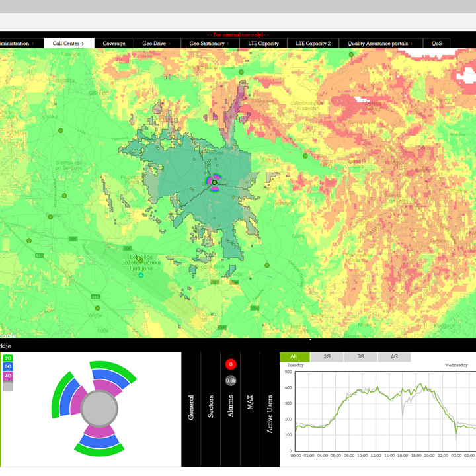The width and height of the screenshot is (476, 476).
Task: Expand the Geo Drive menu
Action: point(156,44)
